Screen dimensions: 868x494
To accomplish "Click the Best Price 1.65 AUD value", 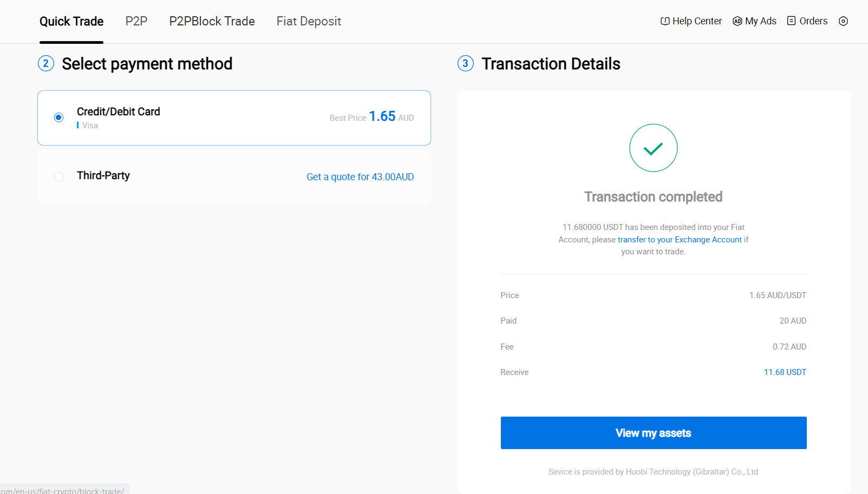I will point(382,116).
